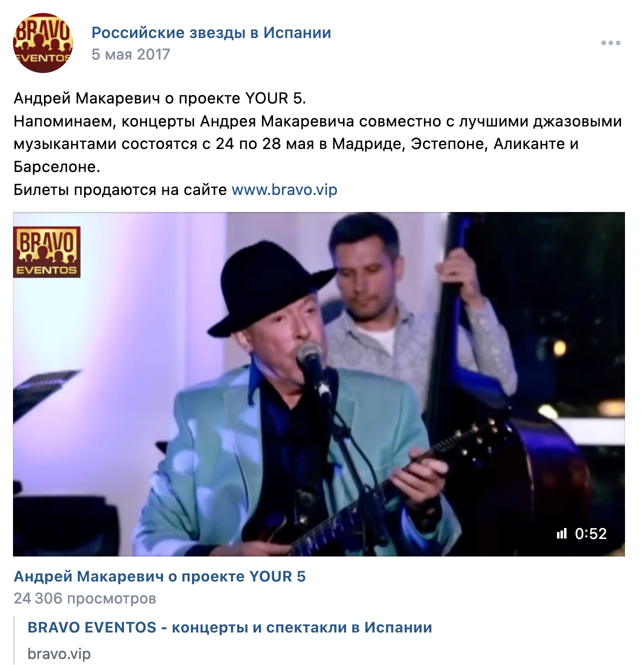
Task: Open video title Андрей Макаревич о проекте YOUR 5
Action: 159,576
